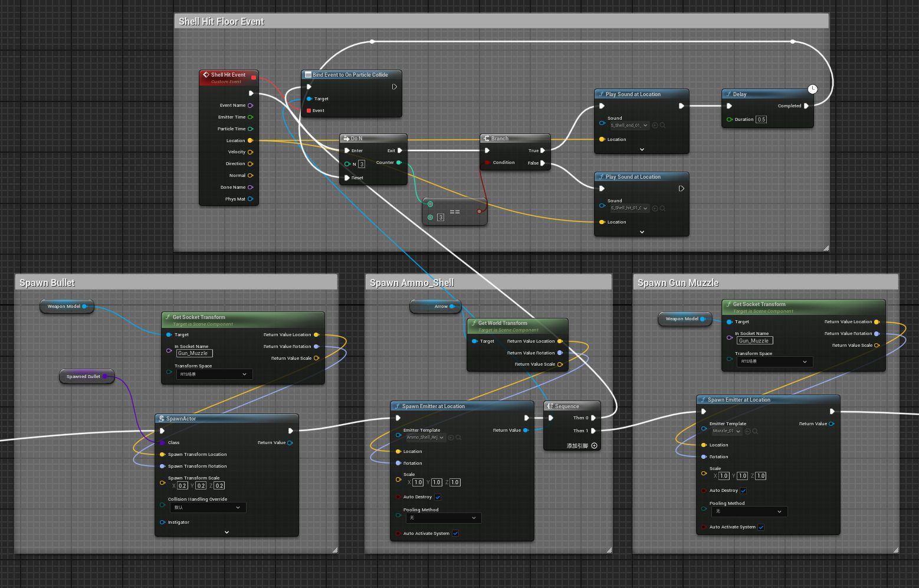
Task: Click the Return Value pin on Ammo_Shell emitter node
Action: tap(526, 430)
